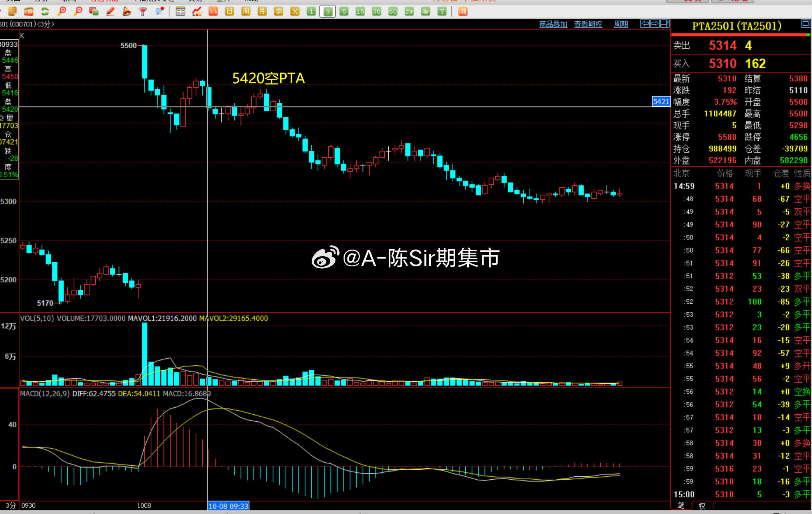
Task: Click the 外盘 value 522196
Action: (723, 160)
